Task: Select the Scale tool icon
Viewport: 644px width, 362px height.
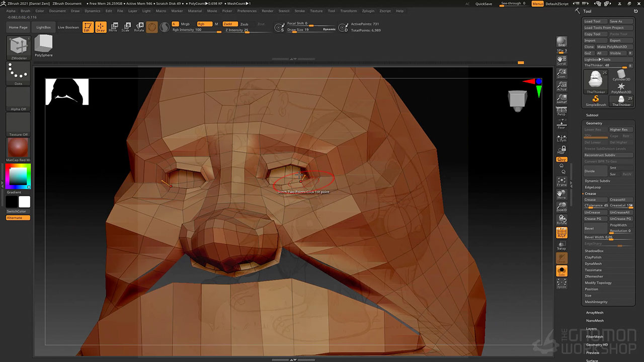Action: (x=126, y=27)
